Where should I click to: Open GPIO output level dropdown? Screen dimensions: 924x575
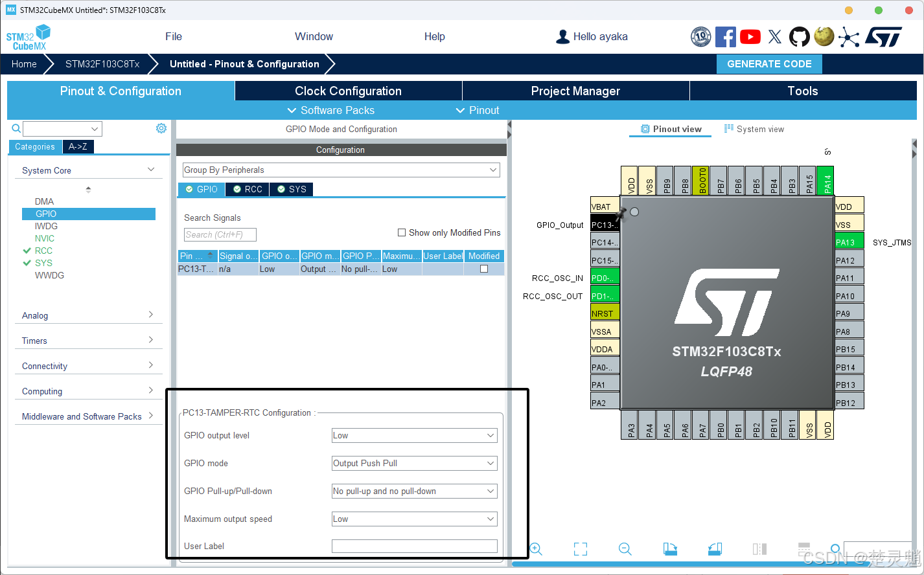click(x=415, y=436)
